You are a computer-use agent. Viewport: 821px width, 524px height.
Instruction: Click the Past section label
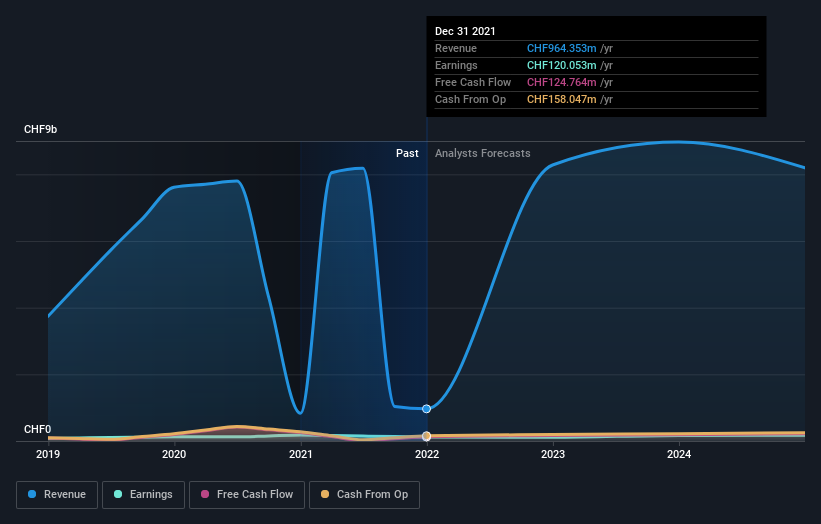[407, 153]
